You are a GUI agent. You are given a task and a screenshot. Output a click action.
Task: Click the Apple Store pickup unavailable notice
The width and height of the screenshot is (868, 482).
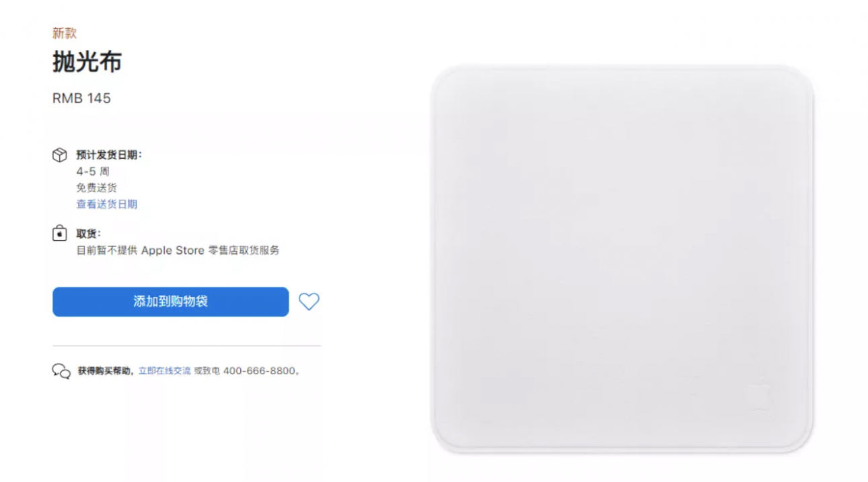(x=178, y=250)
